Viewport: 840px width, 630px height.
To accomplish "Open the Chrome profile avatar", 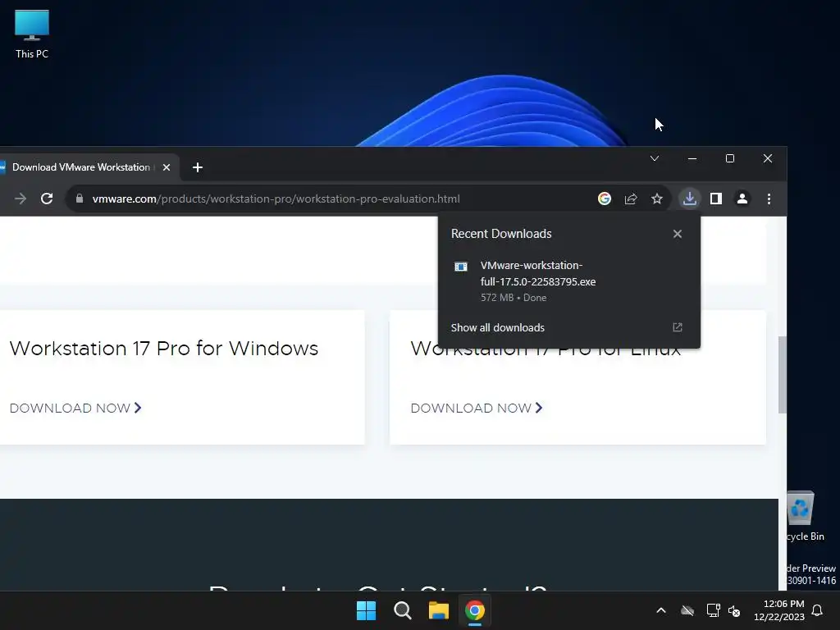I will coord(742,199).
